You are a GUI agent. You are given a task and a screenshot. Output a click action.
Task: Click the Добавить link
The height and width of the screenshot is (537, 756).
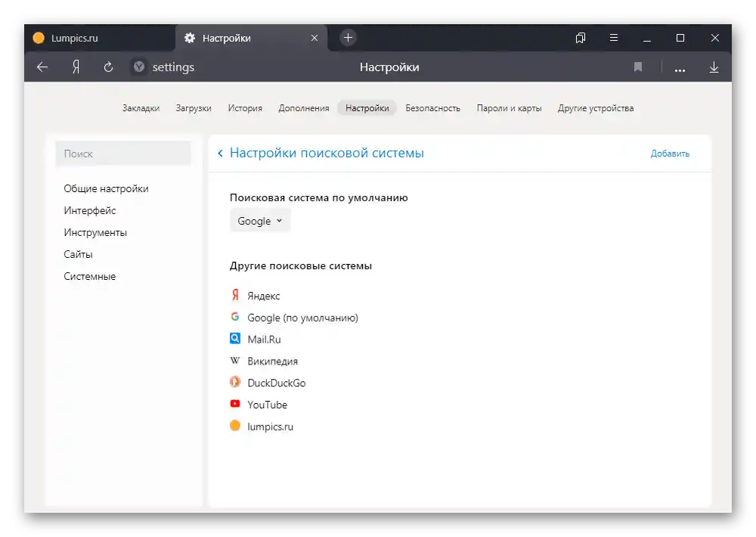coord(670,154)
